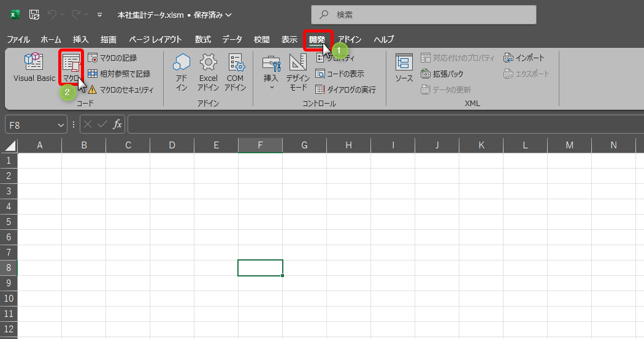Click the search box (検索)
The height and width of the screenshot is (339, 644).
pyautogui.click(x=423, y=15)
